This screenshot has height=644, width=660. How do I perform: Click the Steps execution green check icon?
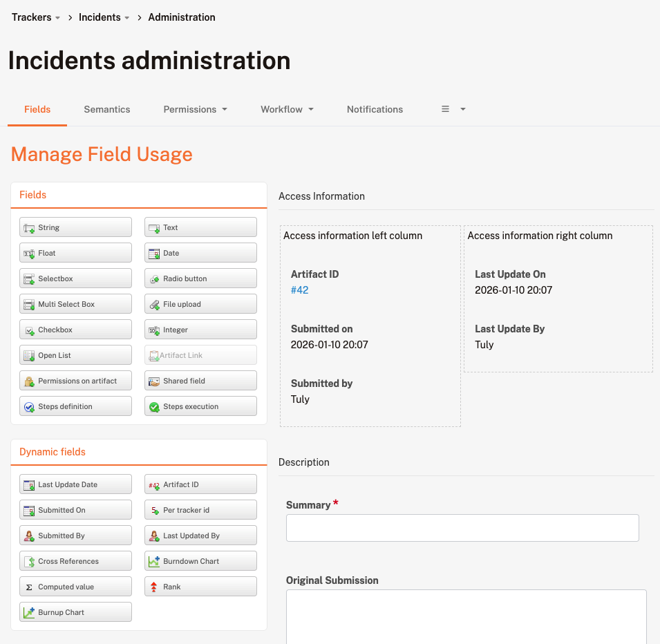point(154,407)
